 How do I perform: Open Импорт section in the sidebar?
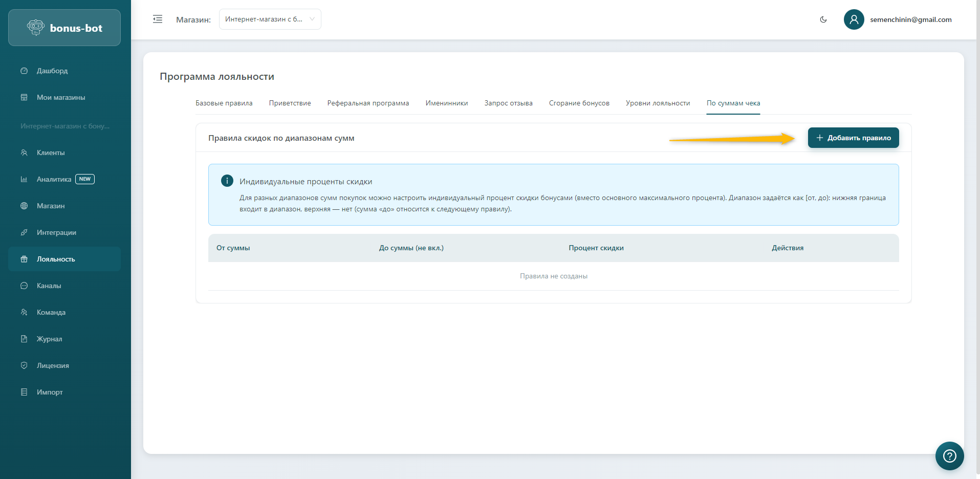[x=50, y=392]
